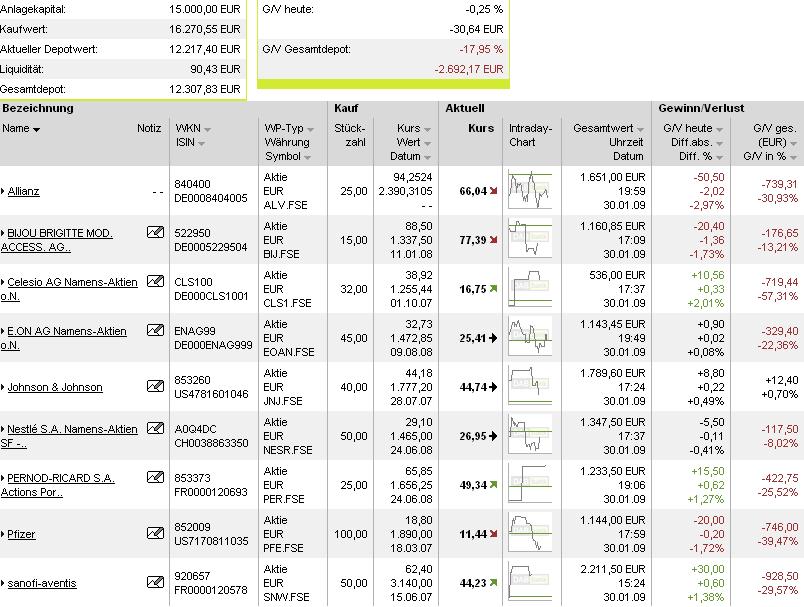The image size is (804, 607).
Task: View the PERNOD-RICARD intraday chart thumbnail
Action: 530,484
